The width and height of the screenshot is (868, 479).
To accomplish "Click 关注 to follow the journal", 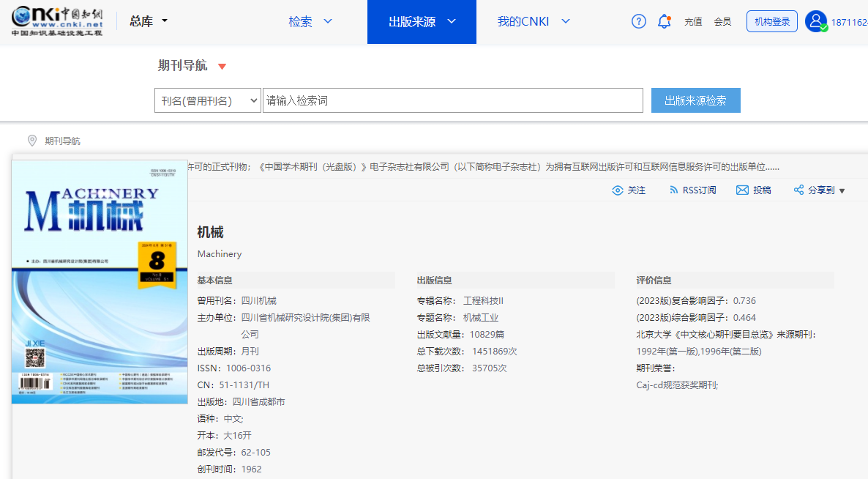I will (636, 190).
